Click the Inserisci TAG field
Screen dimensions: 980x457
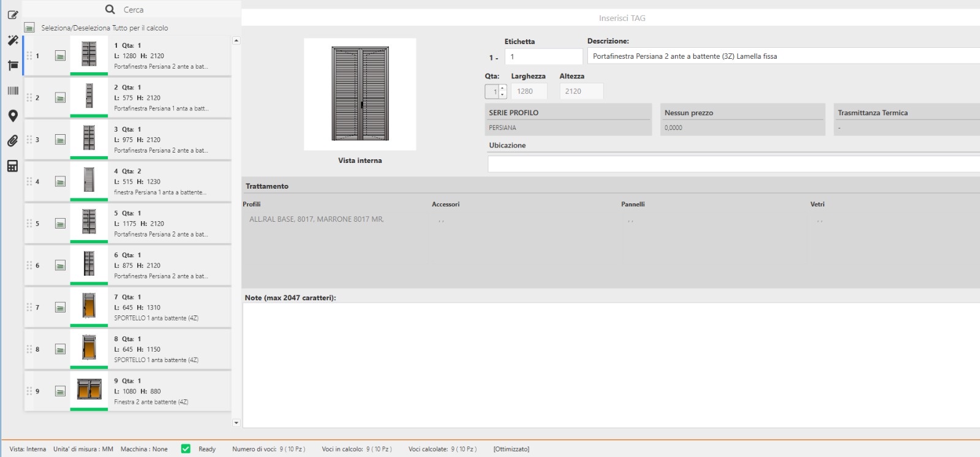click(622, 18)
